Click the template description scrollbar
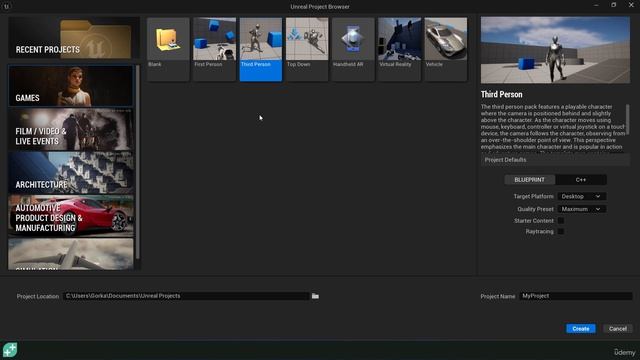 627,119
